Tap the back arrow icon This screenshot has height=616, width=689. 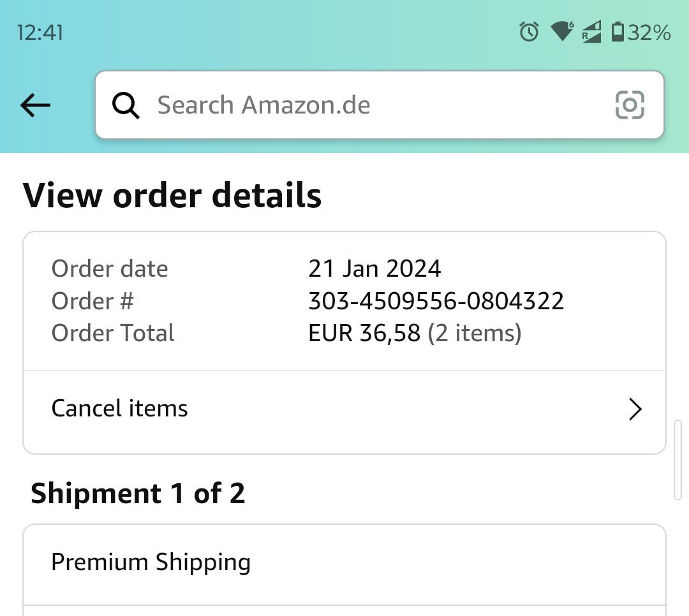35,105
